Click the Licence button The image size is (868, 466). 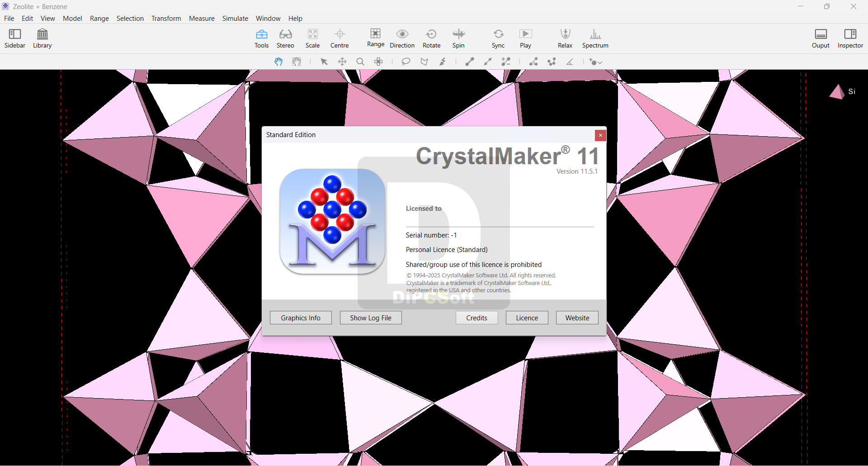(527, 318)
